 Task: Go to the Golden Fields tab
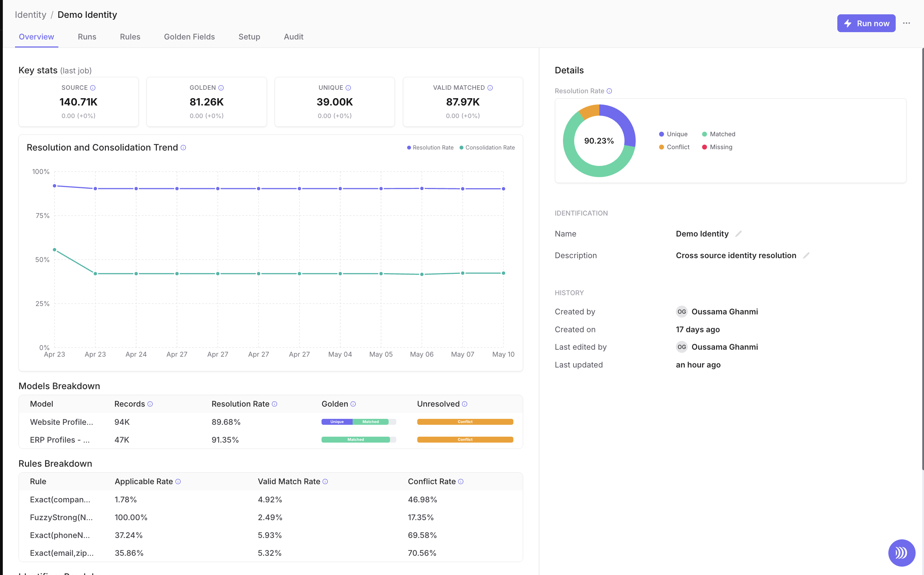189,37
